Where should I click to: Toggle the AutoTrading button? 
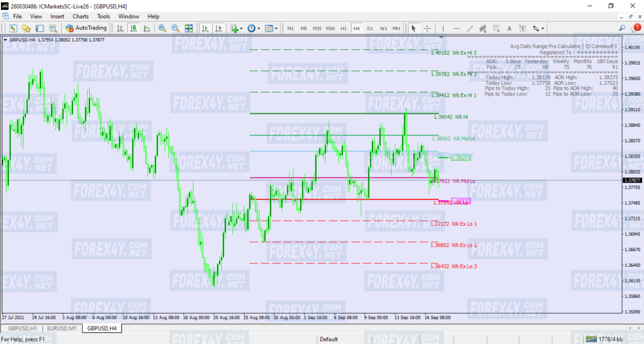click(86, 28)
